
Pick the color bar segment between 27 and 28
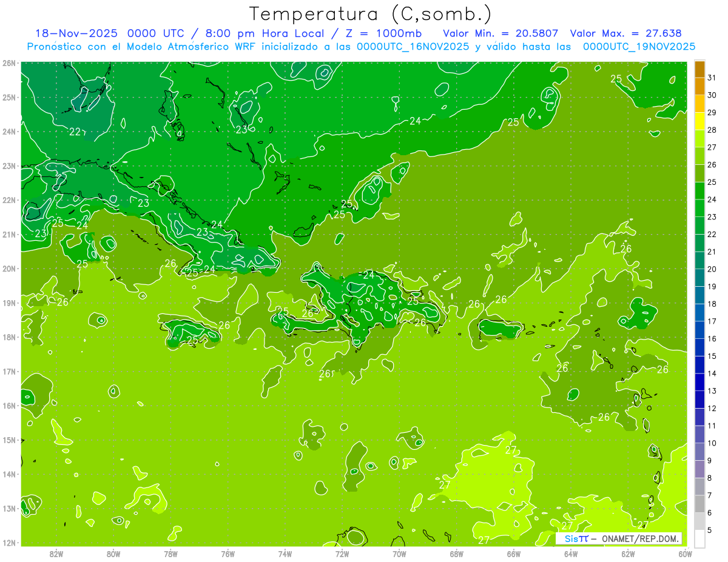tap(699, 138)
